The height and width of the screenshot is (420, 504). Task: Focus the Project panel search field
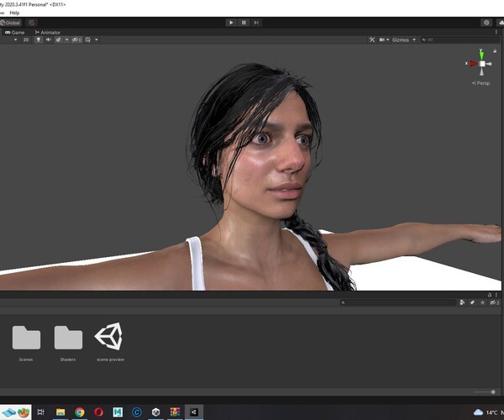398,302
